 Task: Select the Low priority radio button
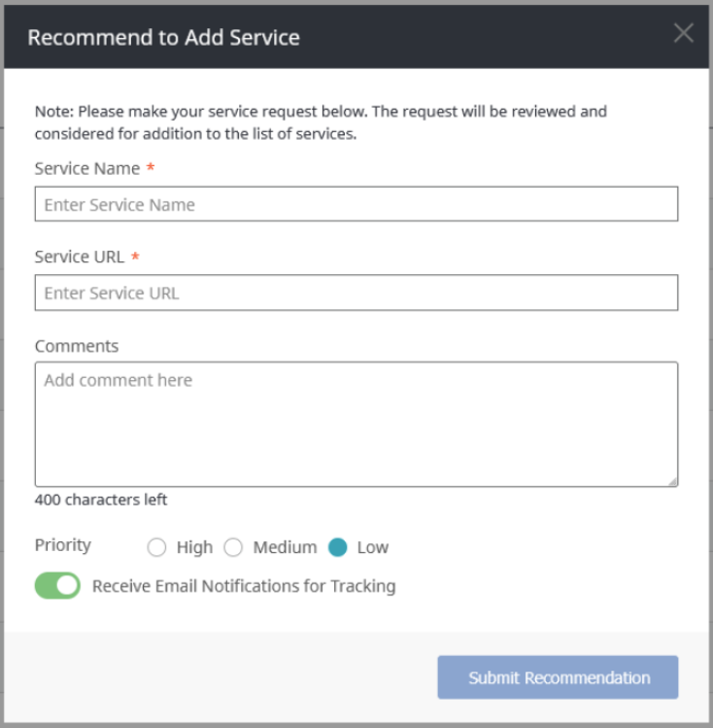pos(338,547)
